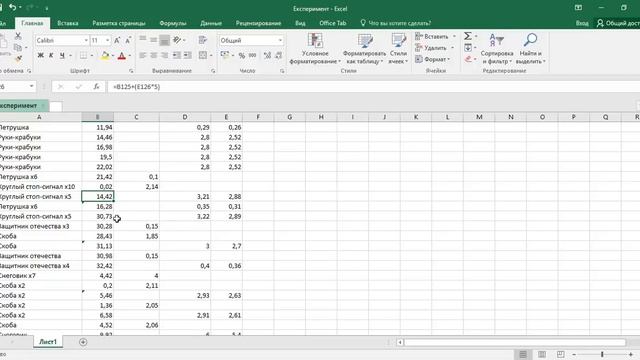640x360 pixels.
Task: Toggle Wrap Text icon
Action: tap(202, 40)
